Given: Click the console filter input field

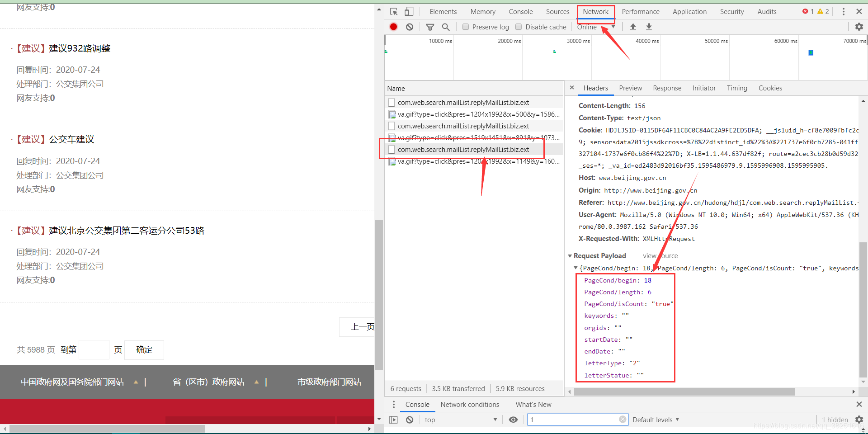Looking at the screenshot, I should click(x=574, y=420).
